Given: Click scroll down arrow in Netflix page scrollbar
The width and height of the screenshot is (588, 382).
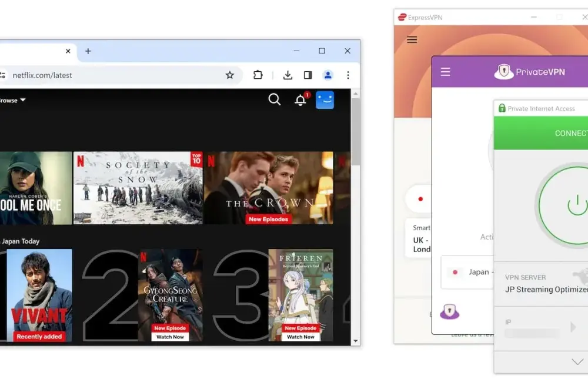Looking at the screenshot, I should point(356,341).
